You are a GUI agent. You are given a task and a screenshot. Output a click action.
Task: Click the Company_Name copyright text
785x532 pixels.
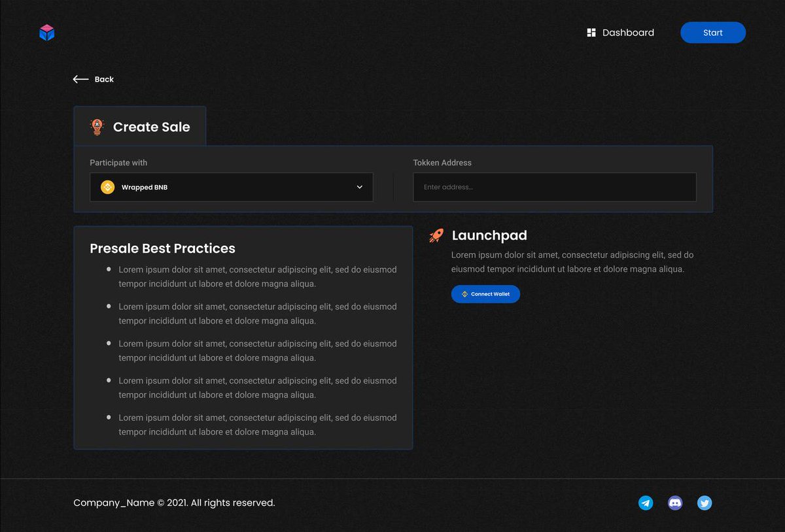(x=174, y=503)
